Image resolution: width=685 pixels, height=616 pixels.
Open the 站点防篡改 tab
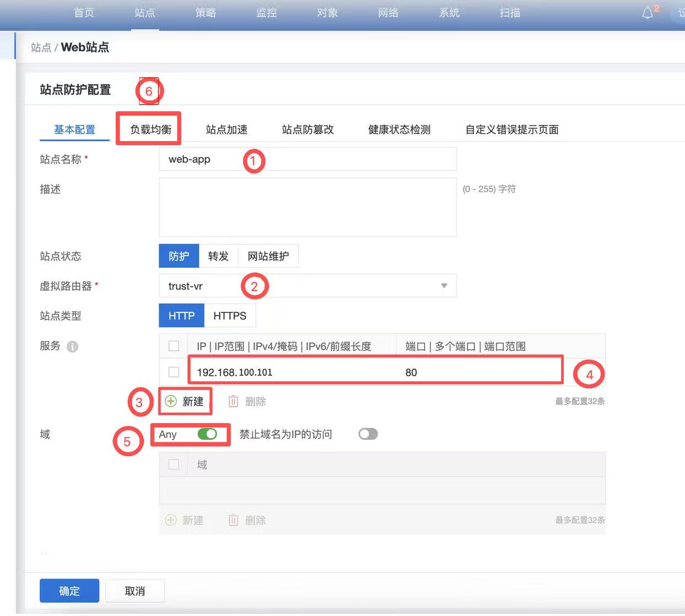[308, 129]
